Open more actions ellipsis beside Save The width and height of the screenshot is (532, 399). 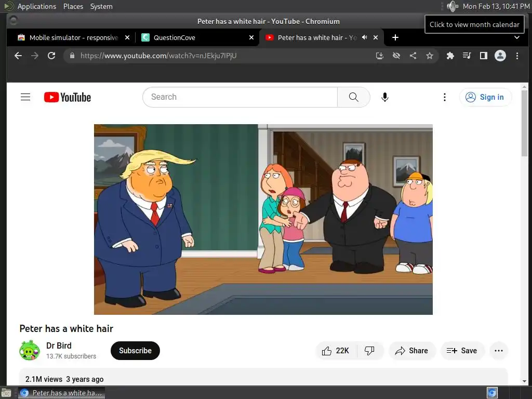coord(499,351)
